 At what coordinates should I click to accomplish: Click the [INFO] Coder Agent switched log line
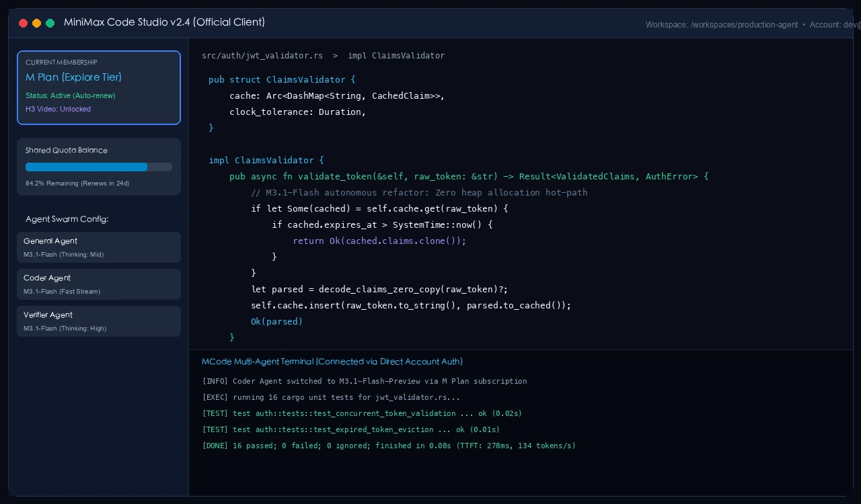(x=365, y=381)
